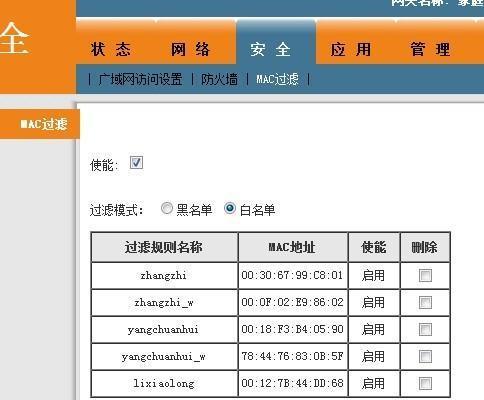484x400 pixels.
Task: Click MAC address 78:44:76:83:0B:5F
Action: (292, 356)
